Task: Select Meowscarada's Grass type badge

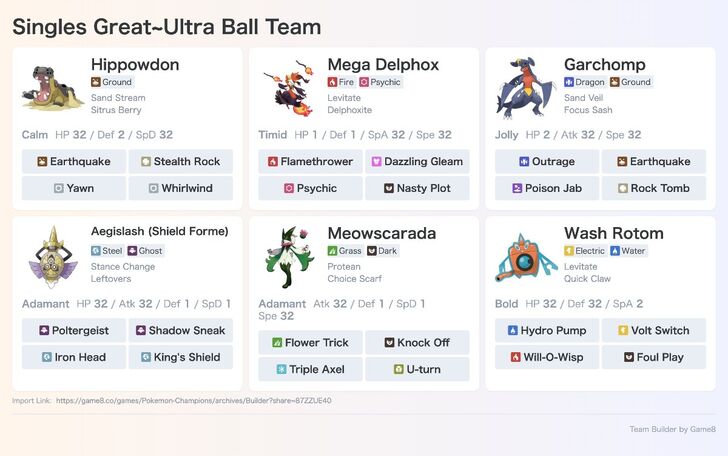Action: (x=345, y=251)
